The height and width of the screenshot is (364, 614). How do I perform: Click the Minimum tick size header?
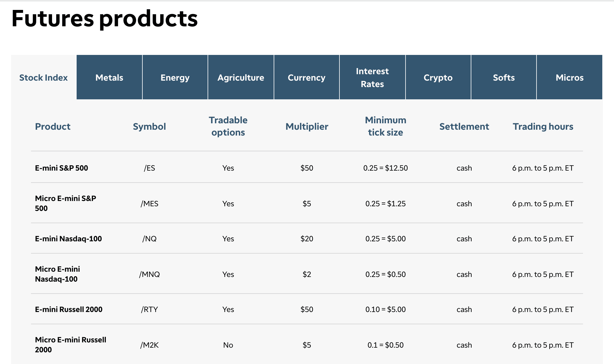(386, 126)
